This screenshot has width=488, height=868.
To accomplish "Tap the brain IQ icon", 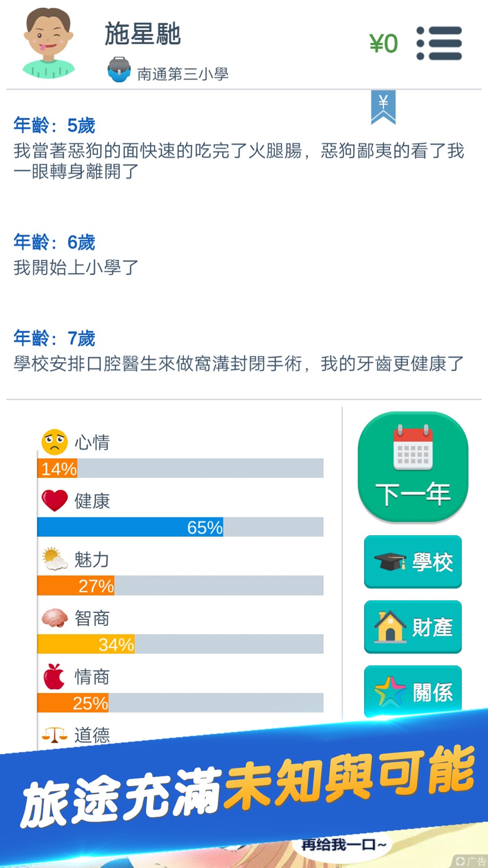I will click(x=54, y=618).
